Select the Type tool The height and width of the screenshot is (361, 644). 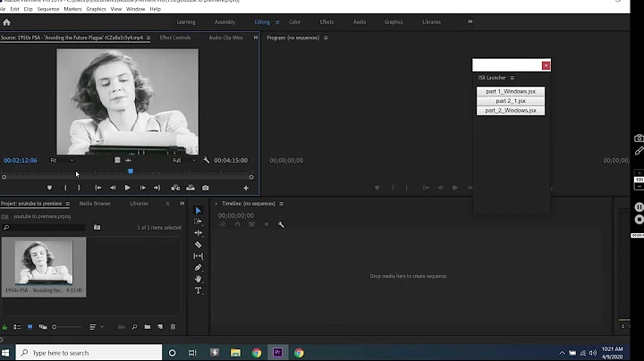click(198, 290)
